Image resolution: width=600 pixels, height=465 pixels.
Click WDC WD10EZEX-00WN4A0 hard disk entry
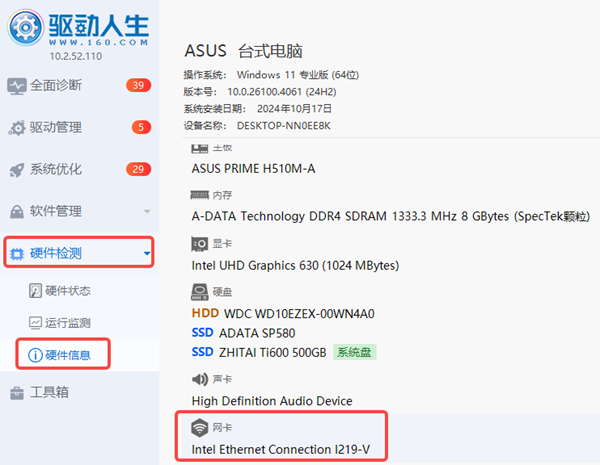[x=299, y=314]
